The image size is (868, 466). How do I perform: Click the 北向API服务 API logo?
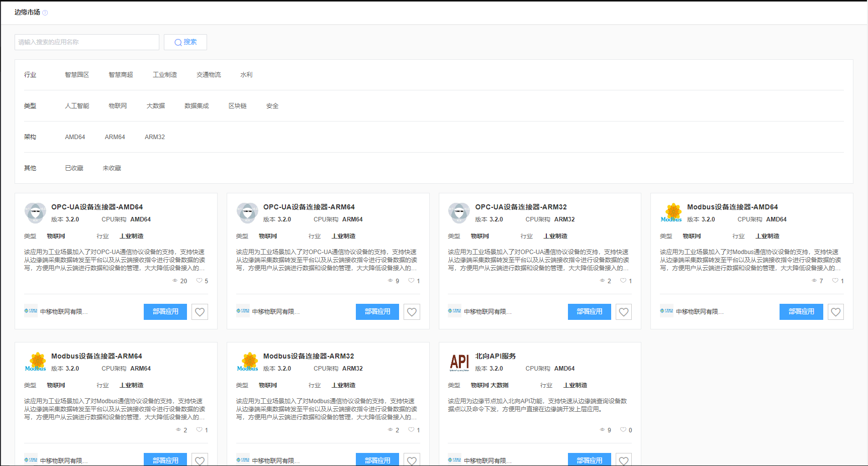(459, 362)
